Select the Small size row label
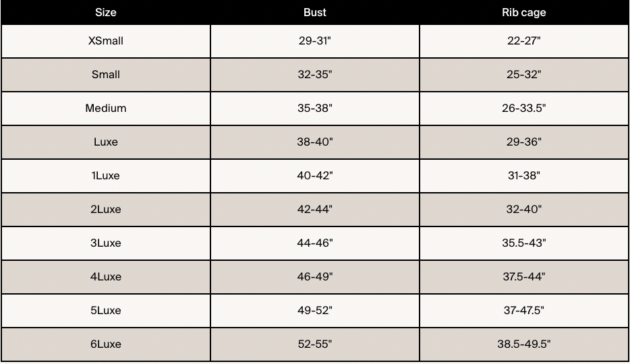Screen dimensions: 630x364 pos(106,75)
